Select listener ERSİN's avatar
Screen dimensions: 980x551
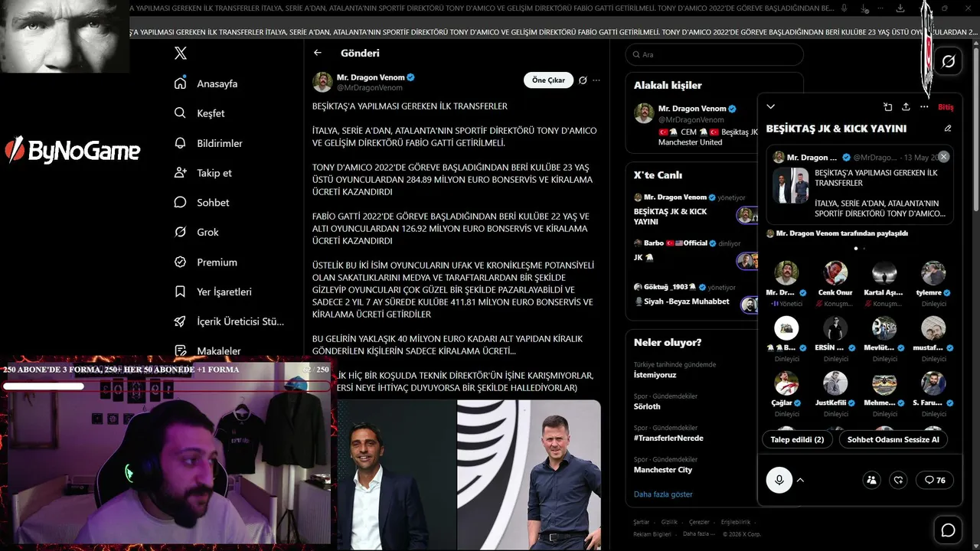(x=835, y=328)
